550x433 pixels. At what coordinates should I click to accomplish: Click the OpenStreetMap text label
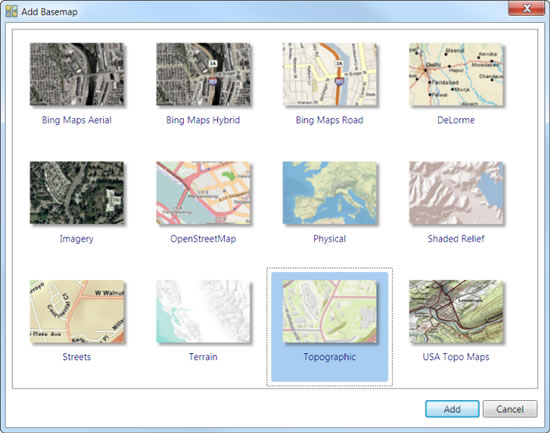click(x=203, y=239)
